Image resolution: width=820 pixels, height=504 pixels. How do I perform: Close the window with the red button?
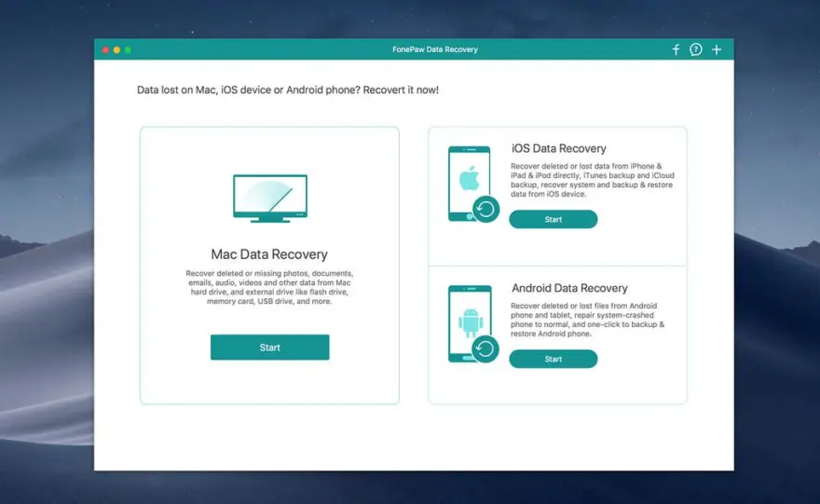pos(105,50)
